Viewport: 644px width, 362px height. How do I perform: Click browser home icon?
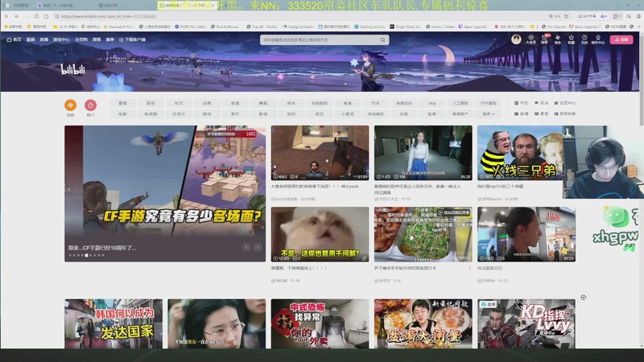pyautogui.click(x=46, y=16)
